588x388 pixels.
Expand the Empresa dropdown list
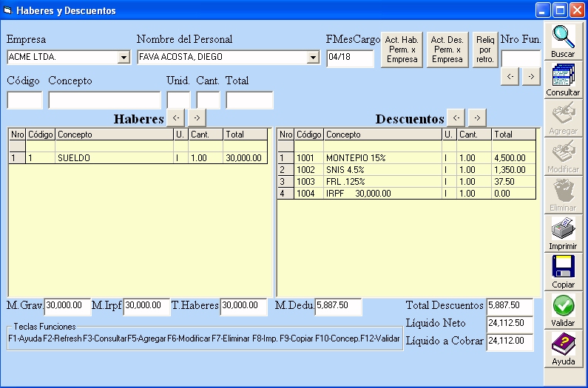[x=124, y=58]
